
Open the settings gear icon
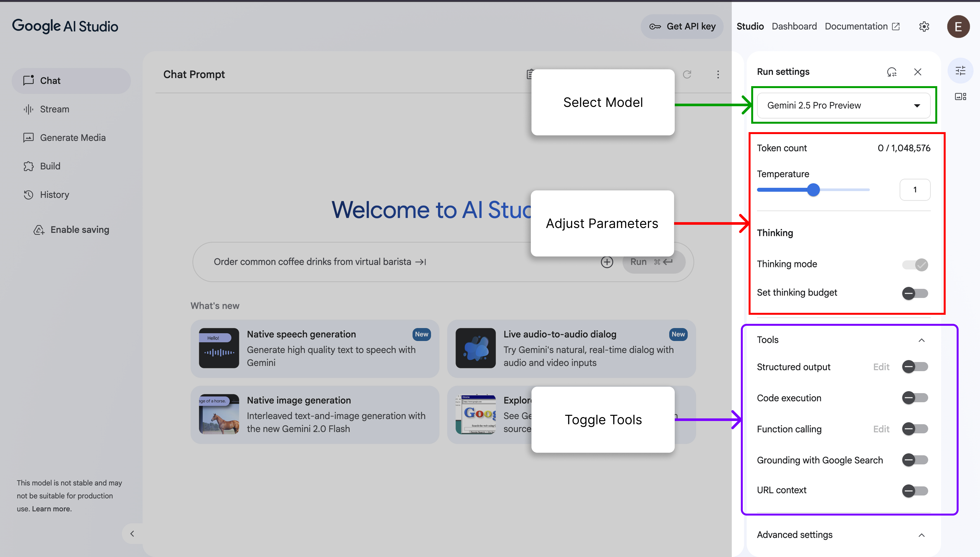924,26
